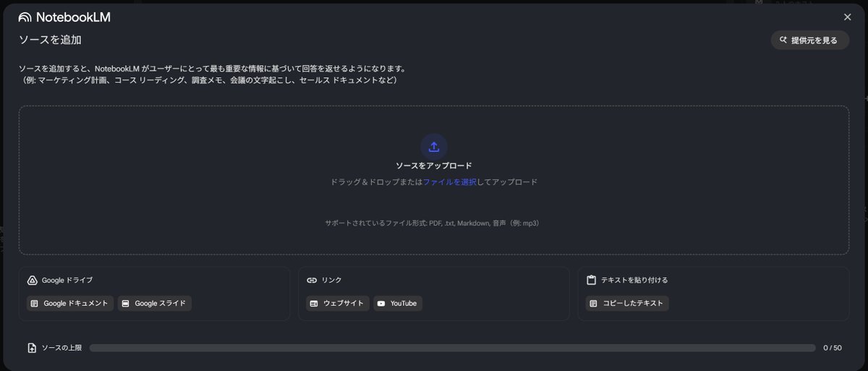Screen dimensions: 868x371
Task: Click the clipboard icon beside テキストを貼り付ける
Action: point(591,280)
